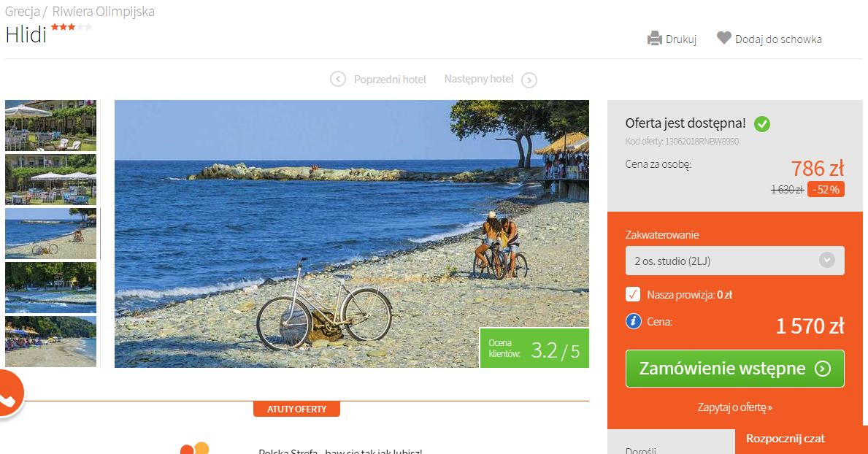The image size is (868, 454).
Task: Open the Riwiera Olimpijska breadcrumb link
Action: pyautogui.click(x=104, y=12)
